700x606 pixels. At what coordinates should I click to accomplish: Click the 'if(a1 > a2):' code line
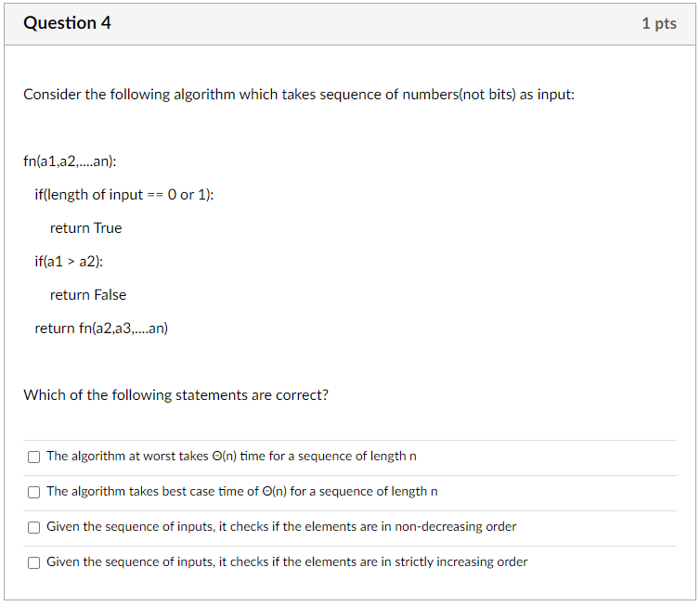pyautogui.click(x=69, y=262)
